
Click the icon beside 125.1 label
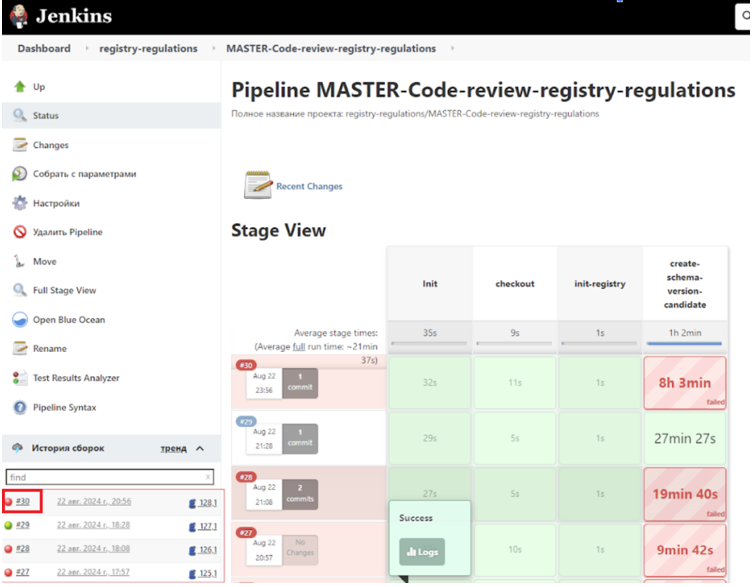(192, 574)
